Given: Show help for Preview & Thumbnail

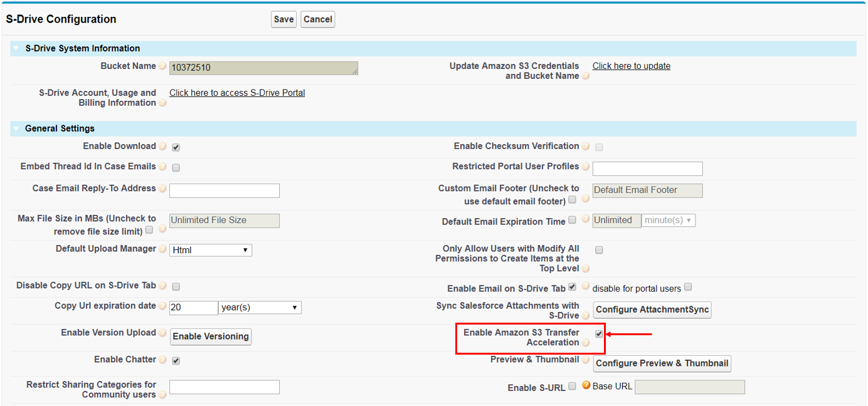Looking at the screenshot, I should pos(586,360).
